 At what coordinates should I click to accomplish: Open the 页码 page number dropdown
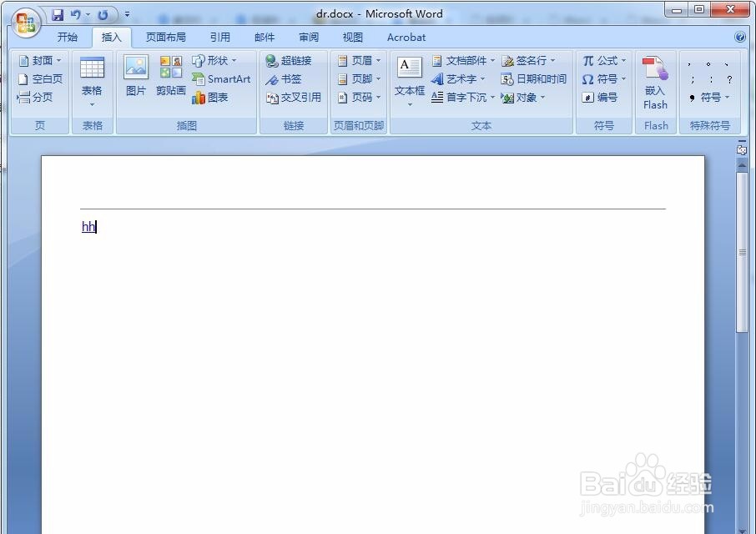click(359, 98)
